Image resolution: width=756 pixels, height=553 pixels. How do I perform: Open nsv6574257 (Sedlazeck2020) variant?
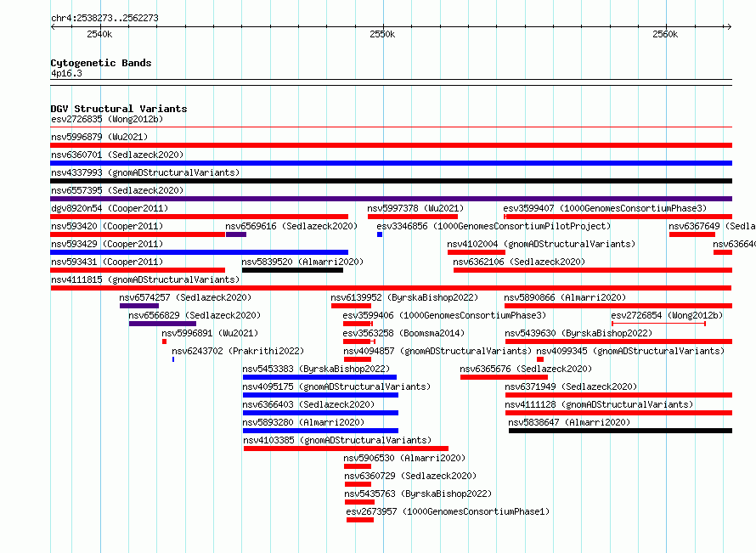coord(185,297)
